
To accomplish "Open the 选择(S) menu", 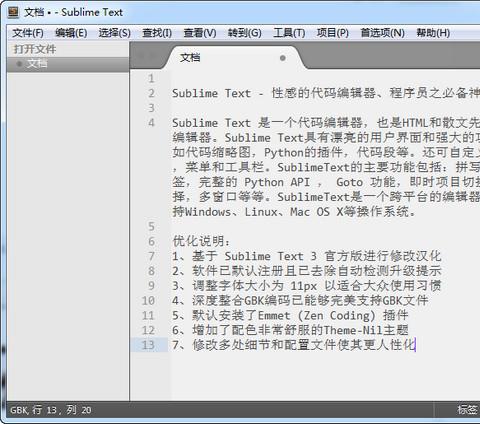I will [x=114, y=33].
